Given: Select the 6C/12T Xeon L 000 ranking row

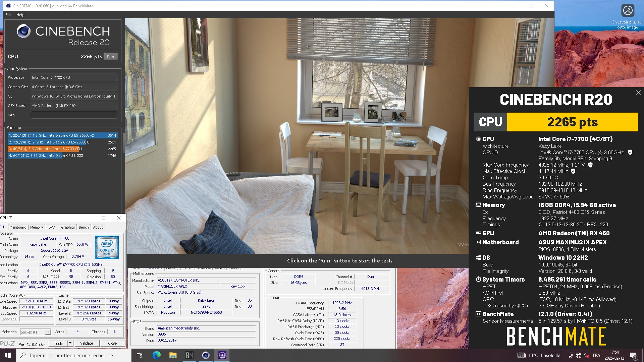Looking at the screenshot, I should click(x=62, y=156).
